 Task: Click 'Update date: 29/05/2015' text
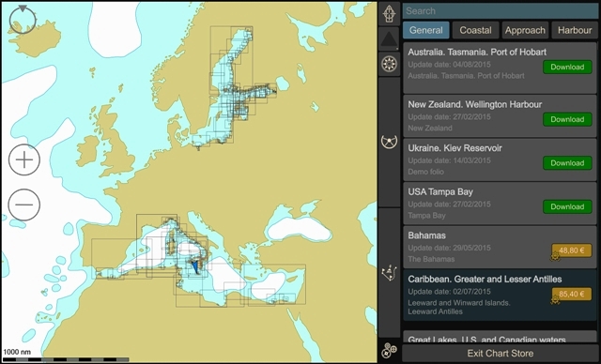coord(449,248)
